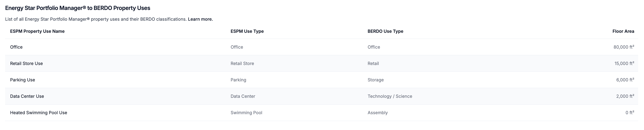Select the BERDO Use Type column header
The image size is (644, 130).
tap(385, 31)
